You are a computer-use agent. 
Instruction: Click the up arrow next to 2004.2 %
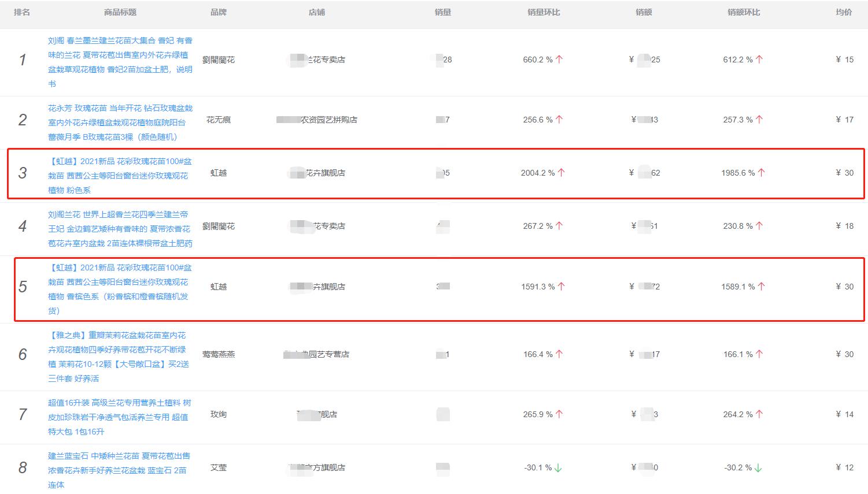click(562, 173)
